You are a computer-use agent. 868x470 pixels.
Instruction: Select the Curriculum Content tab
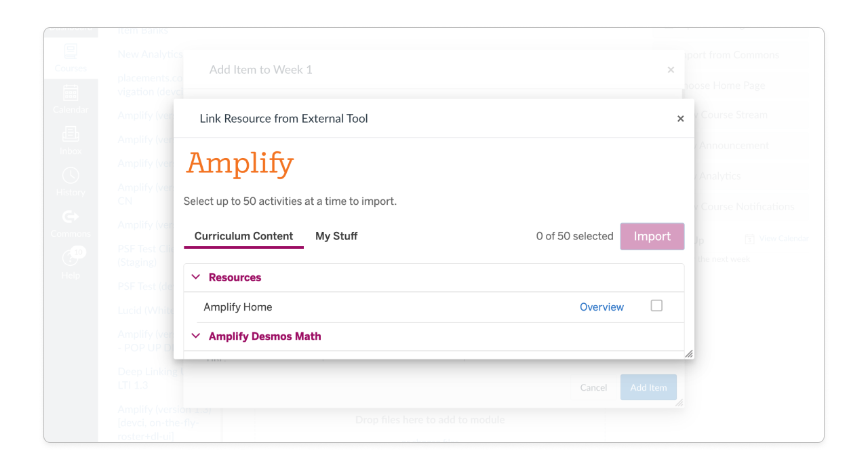click(243, 236)
